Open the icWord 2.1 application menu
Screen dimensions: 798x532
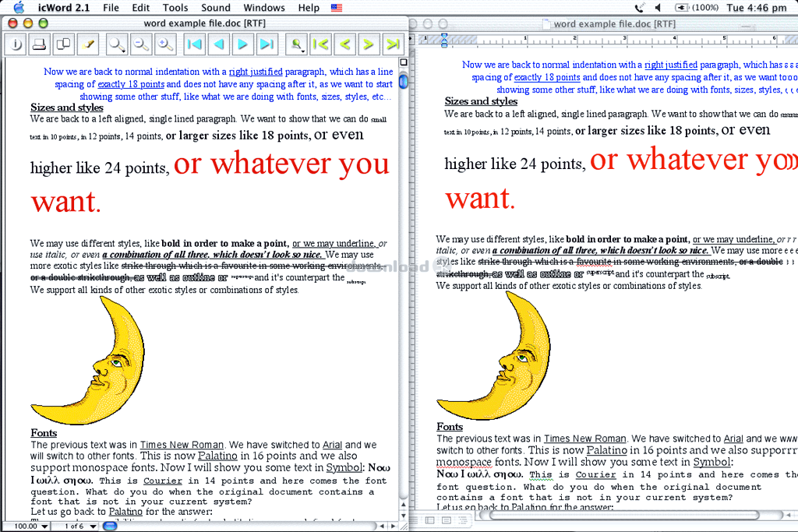(64, 8)
